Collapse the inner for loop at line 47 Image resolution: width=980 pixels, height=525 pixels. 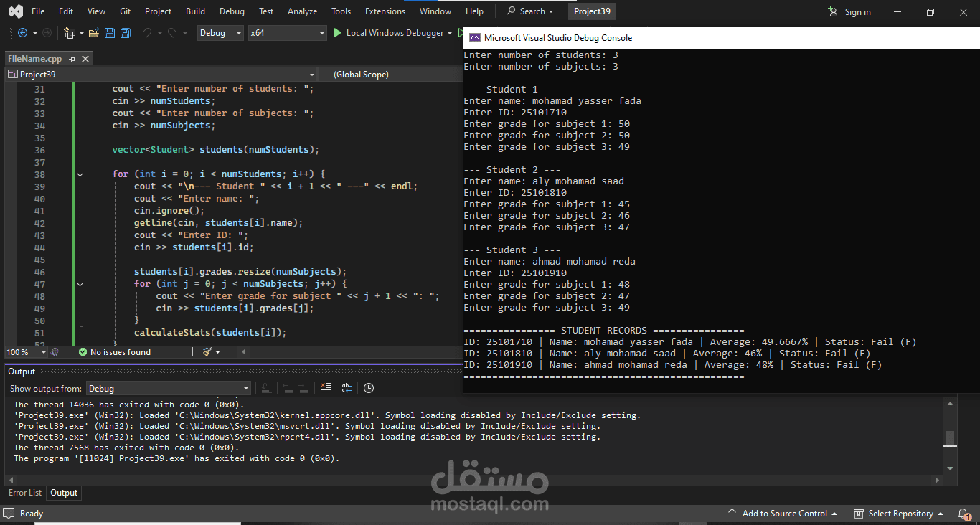[80, 284]
